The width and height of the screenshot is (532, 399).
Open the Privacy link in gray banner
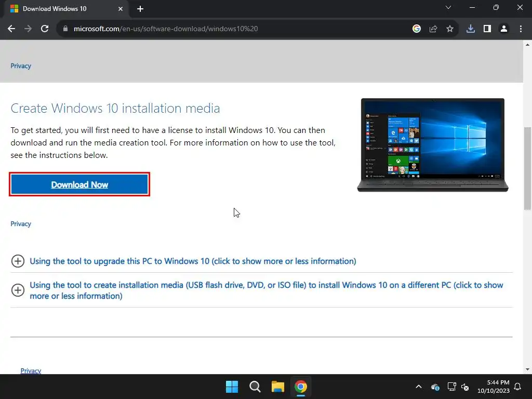[x=21, y=66]
